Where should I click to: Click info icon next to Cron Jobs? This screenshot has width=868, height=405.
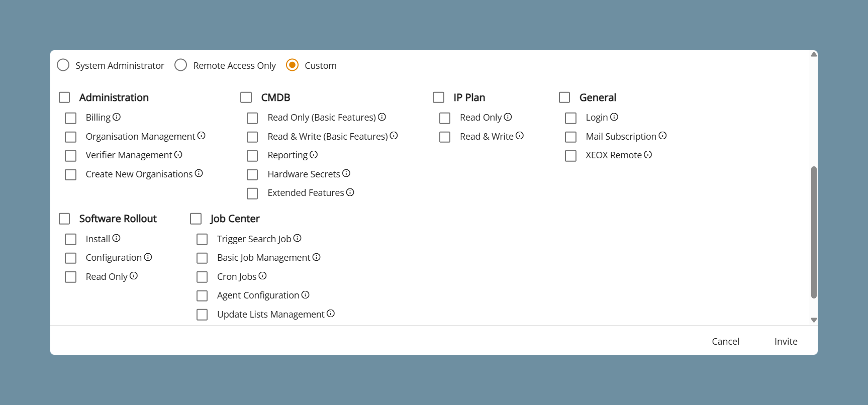[262, 276]
